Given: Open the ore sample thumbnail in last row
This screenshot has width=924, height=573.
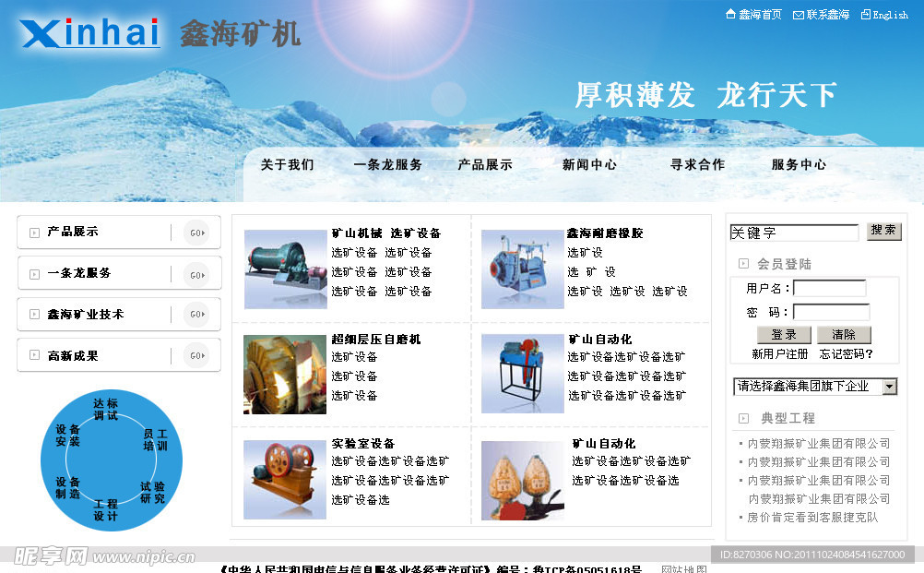Looking at the screenshot, I should coord(522,481).
